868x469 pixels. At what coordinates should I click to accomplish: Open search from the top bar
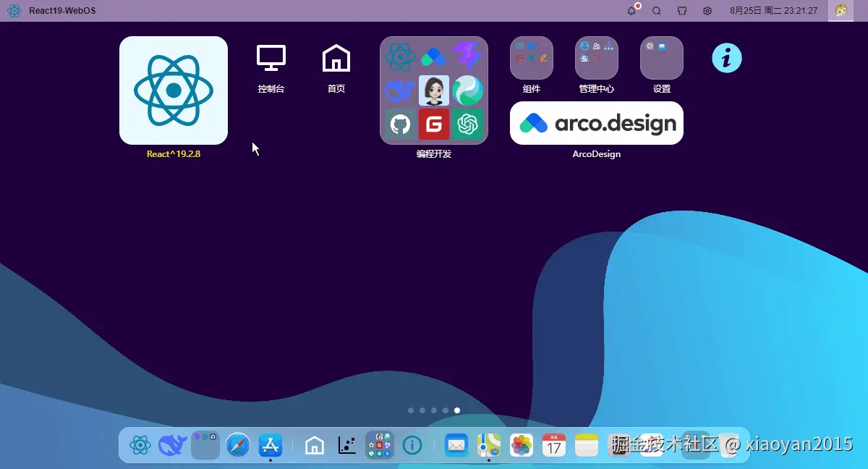coord(657,11)
